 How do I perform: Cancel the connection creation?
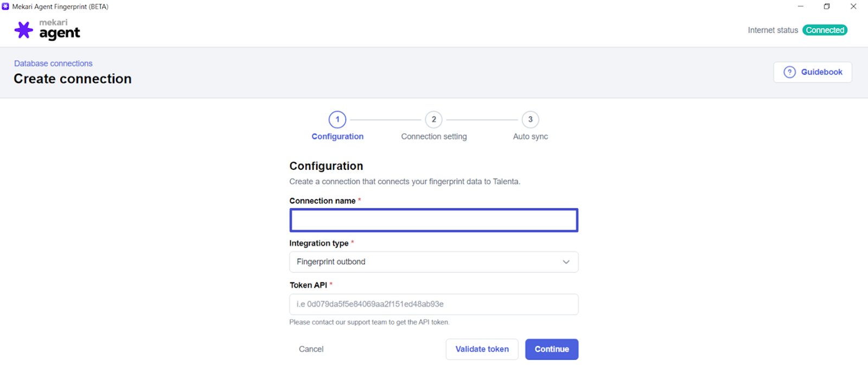(311, 349)
